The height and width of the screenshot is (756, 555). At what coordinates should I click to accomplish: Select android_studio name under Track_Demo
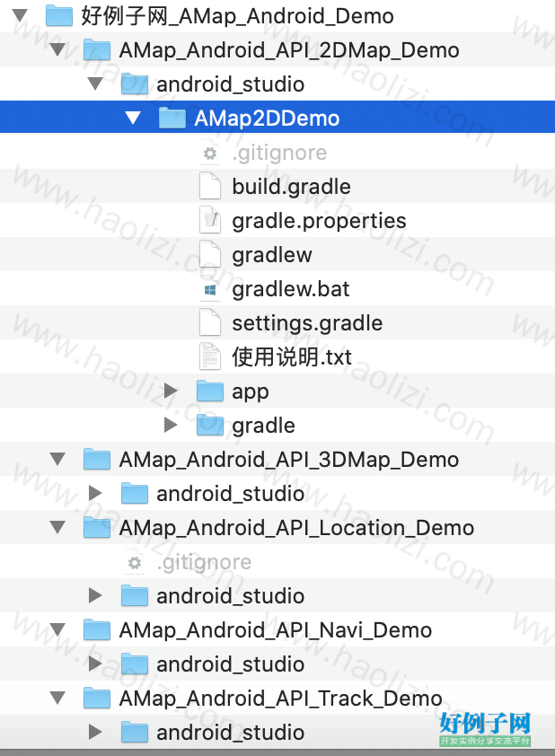230,733
